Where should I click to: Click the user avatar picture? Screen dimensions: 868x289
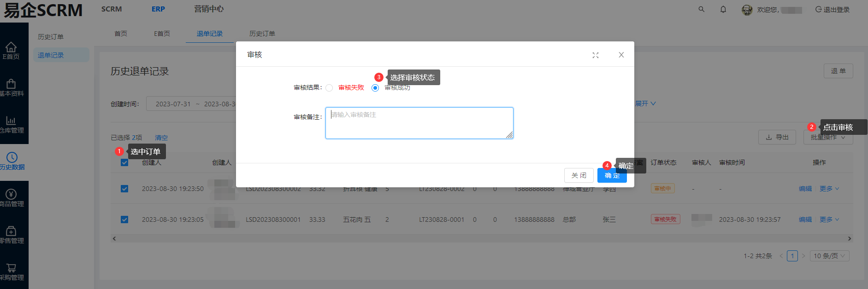[747, 10]
